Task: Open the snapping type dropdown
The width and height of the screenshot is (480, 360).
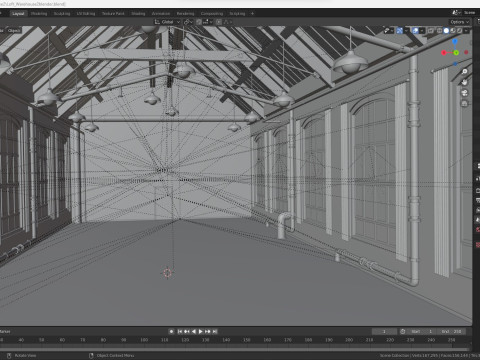Action: [x=208, y=22]
